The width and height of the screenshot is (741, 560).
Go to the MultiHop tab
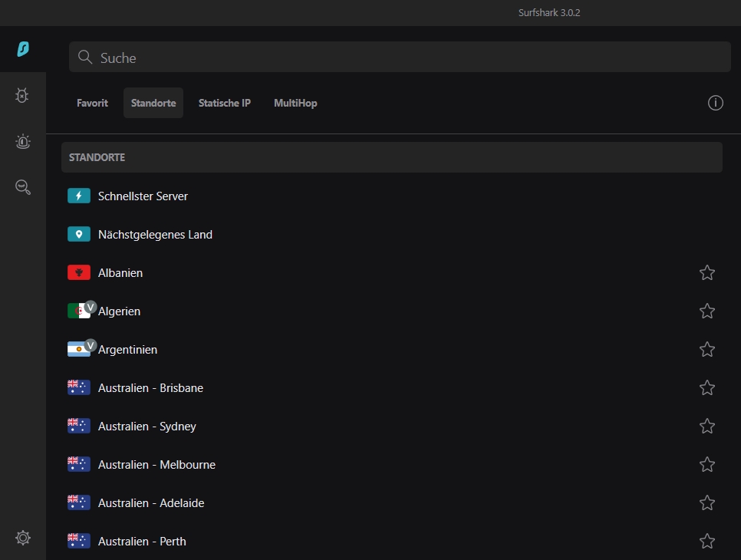(295, 103)
